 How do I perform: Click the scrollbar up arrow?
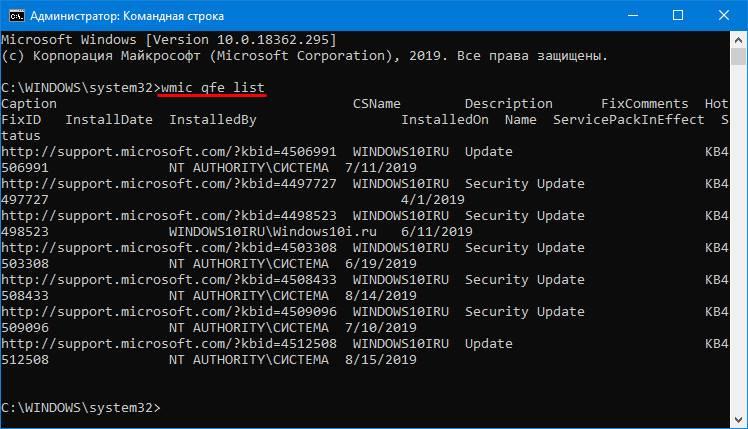coord(738,40)
